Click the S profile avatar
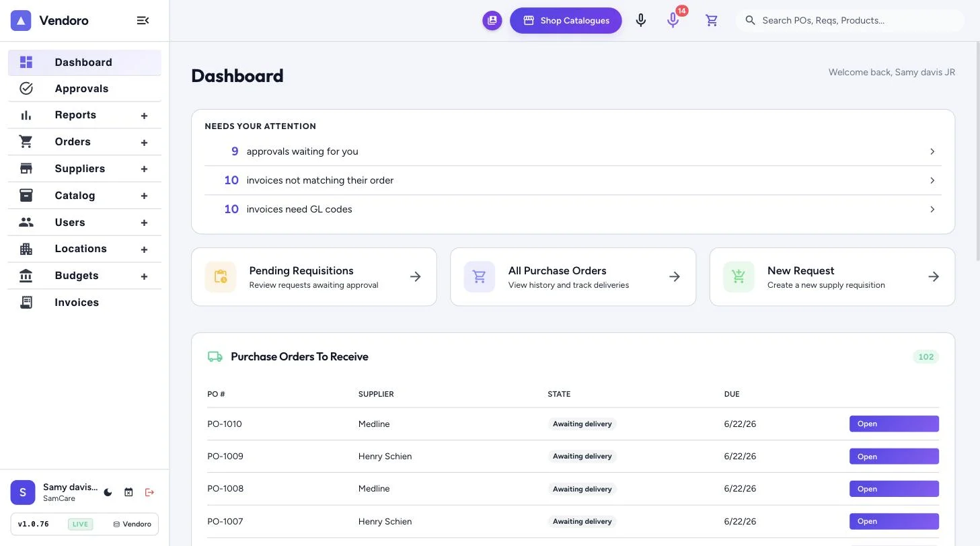The width and height of the screenshot is (980, 546). (x=23, y=492)
